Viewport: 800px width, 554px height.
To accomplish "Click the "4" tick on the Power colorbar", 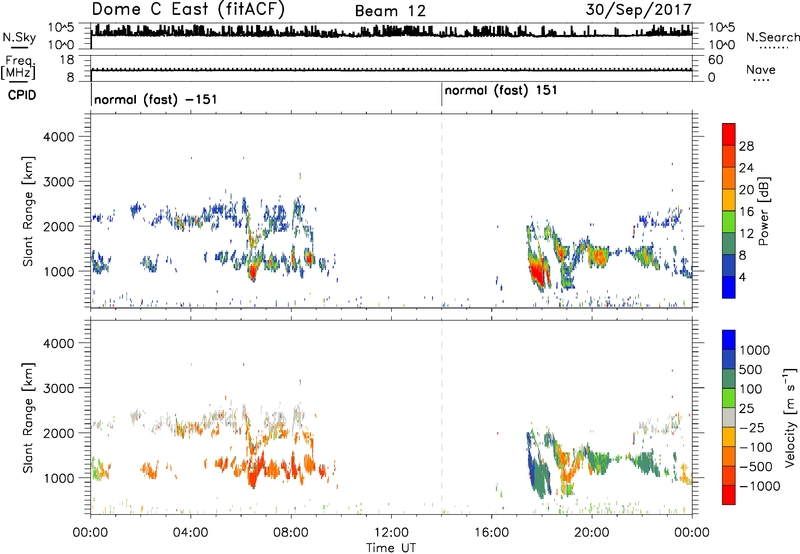I will (743, 277).
